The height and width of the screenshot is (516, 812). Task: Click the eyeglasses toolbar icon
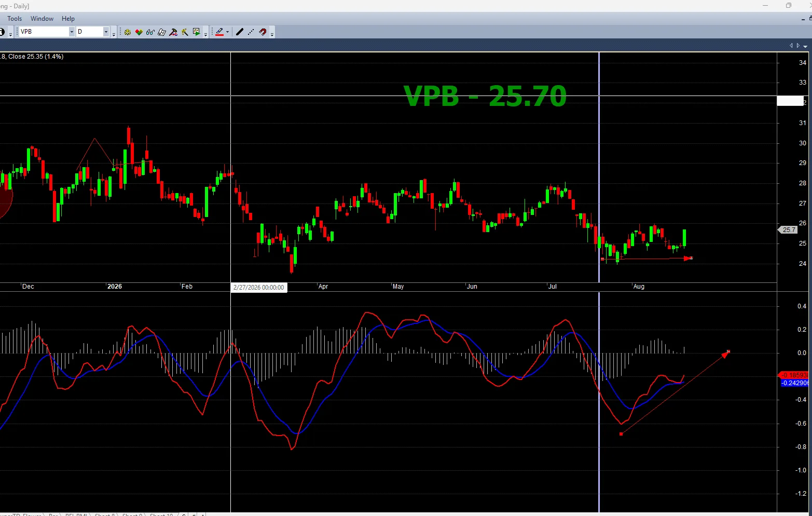coord(150,32)
